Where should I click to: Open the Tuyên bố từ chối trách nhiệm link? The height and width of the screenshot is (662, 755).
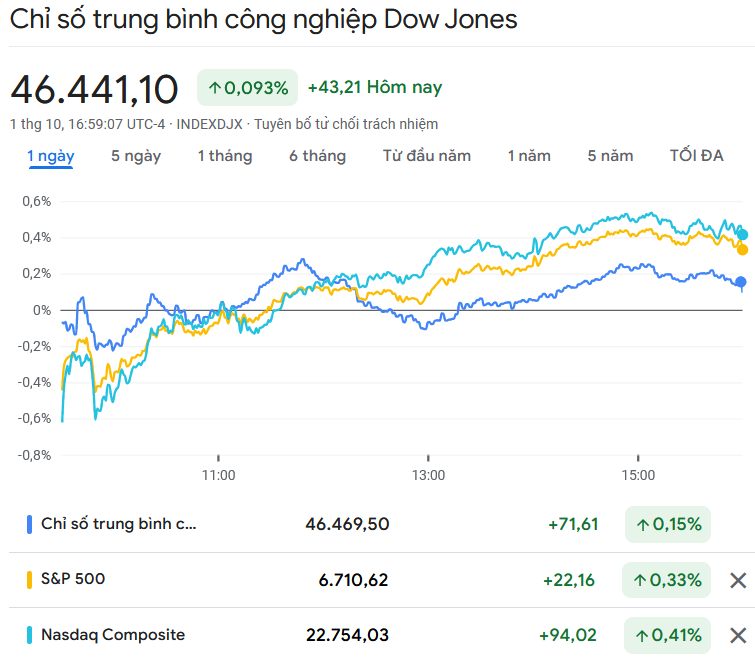pos(346,124)
